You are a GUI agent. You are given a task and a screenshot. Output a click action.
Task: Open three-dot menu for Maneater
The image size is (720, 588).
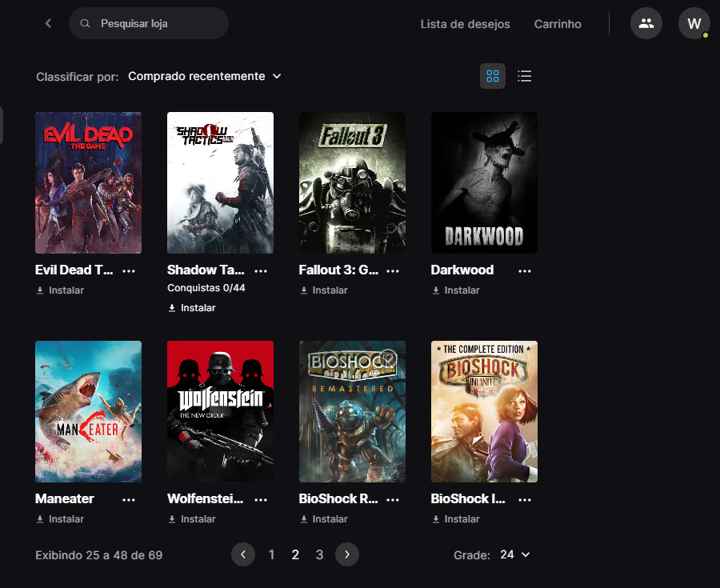pyautogui.click(x=129, y=499)
